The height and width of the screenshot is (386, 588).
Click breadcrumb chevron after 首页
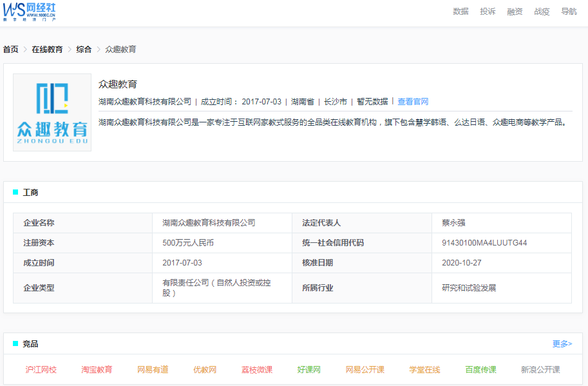(25, 49)
